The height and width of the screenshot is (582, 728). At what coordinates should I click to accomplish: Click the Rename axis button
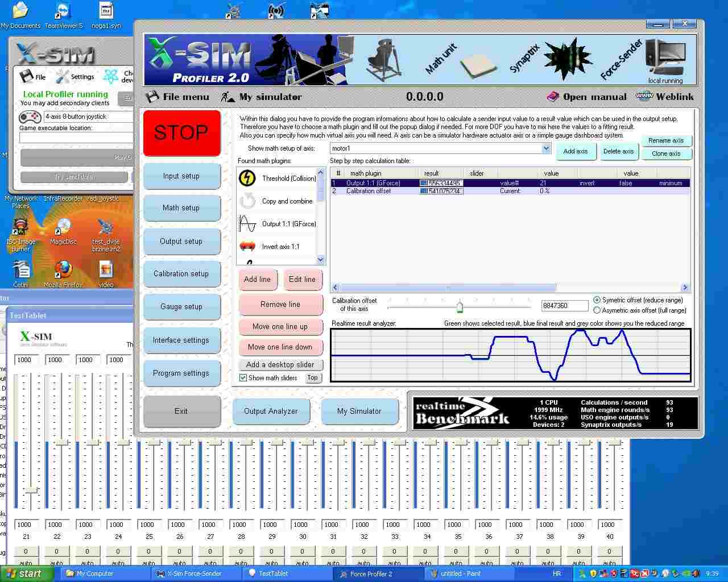pyautogui.click(x=666, y=140)
